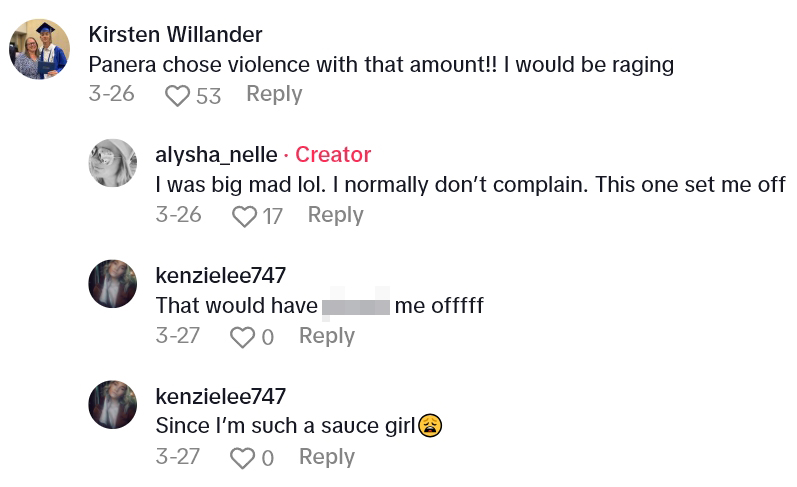This screenshot has height=487, width=797.
Task: Open kenzielee747 username on first reply
Action: pos(221,275)
